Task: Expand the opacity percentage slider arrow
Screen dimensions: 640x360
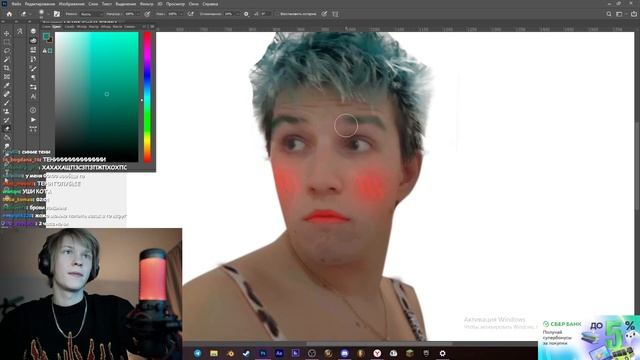Action: pyautogui.click(x=138, y=14)
